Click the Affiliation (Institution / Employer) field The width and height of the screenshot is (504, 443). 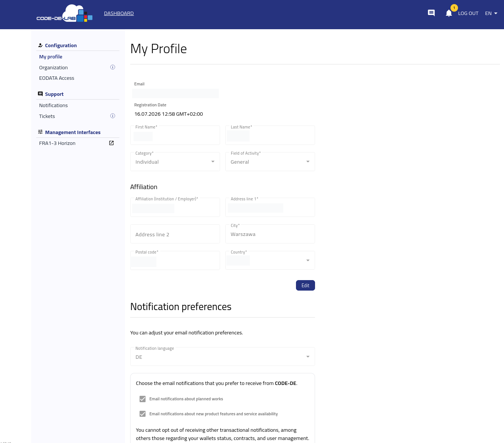click(175, 207)
